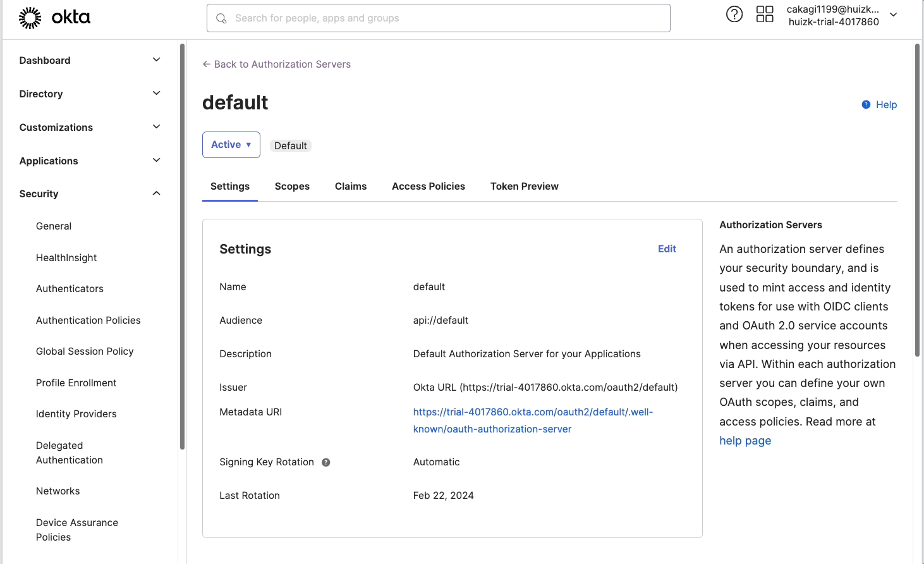The width and height of the screenshot is (924, 564).
Task: Open the account menu via the top-right chevron
Action: pyautogui.click(x=892, y=14)
